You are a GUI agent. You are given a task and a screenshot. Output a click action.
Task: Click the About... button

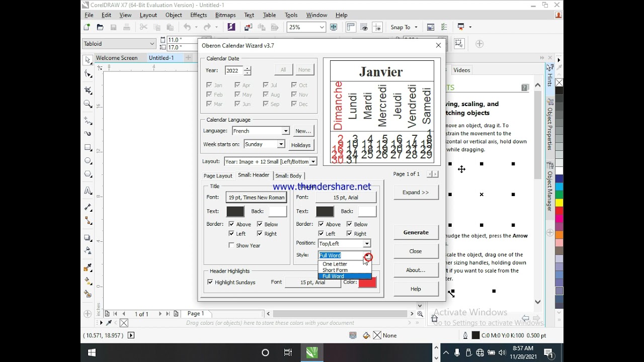tap(416, 270)
